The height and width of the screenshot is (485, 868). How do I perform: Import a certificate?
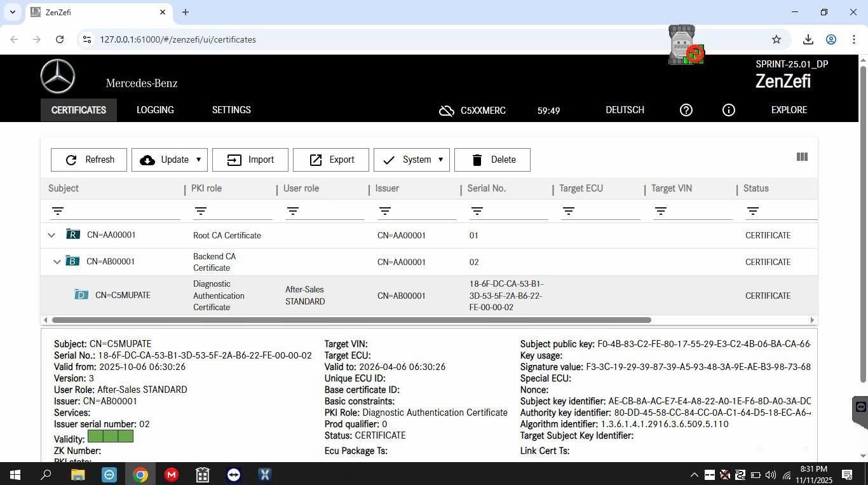coord(250,160)
